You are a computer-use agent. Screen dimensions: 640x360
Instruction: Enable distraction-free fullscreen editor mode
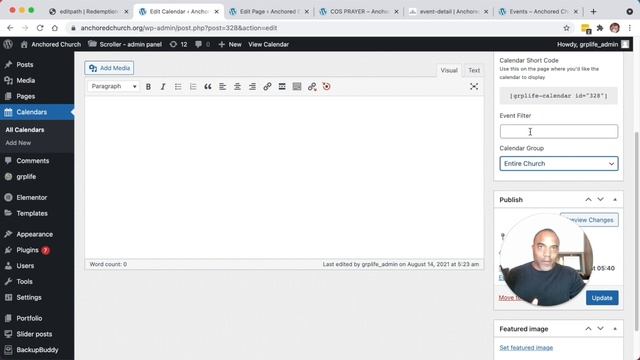click(474, 87)
